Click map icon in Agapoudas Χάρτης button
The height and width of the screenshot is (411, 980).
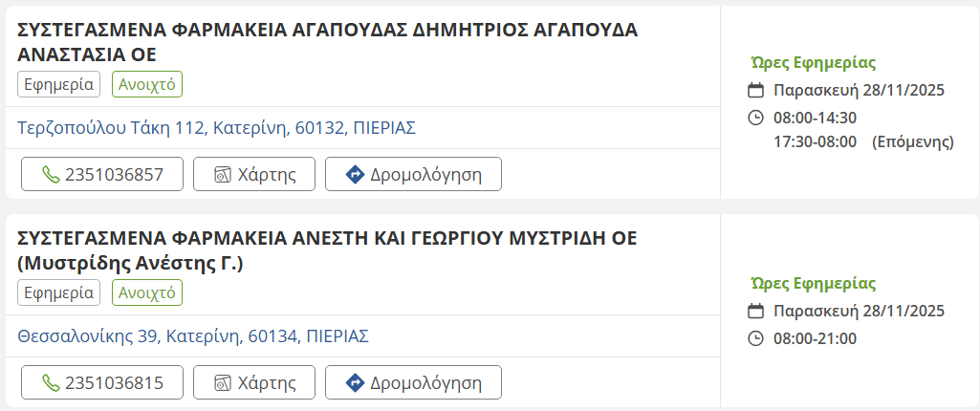(x=223, y=175)
